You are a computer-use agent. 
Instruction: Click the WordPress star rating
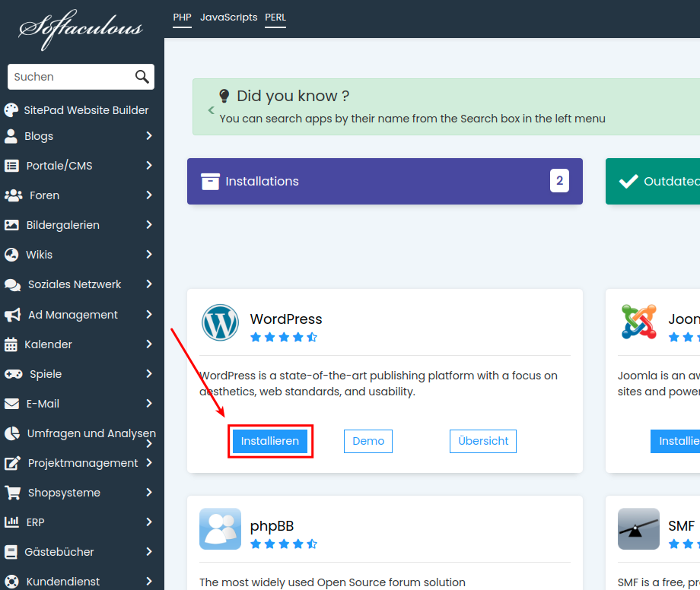click(x=284, y=337)
